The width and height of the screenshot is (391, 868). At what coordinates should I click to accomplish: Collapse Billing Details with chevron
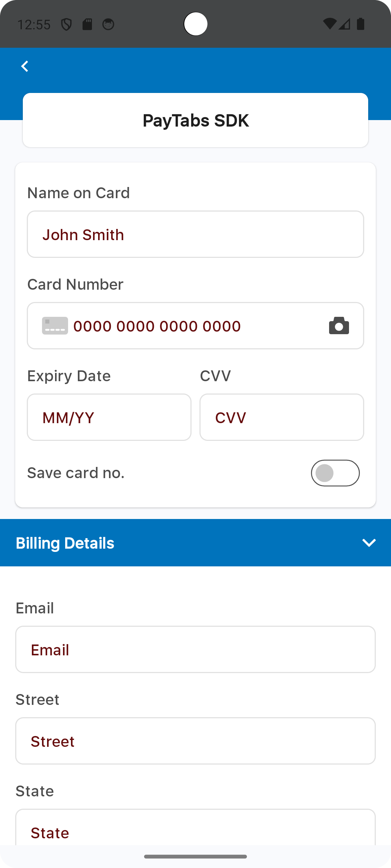point(369,543)
